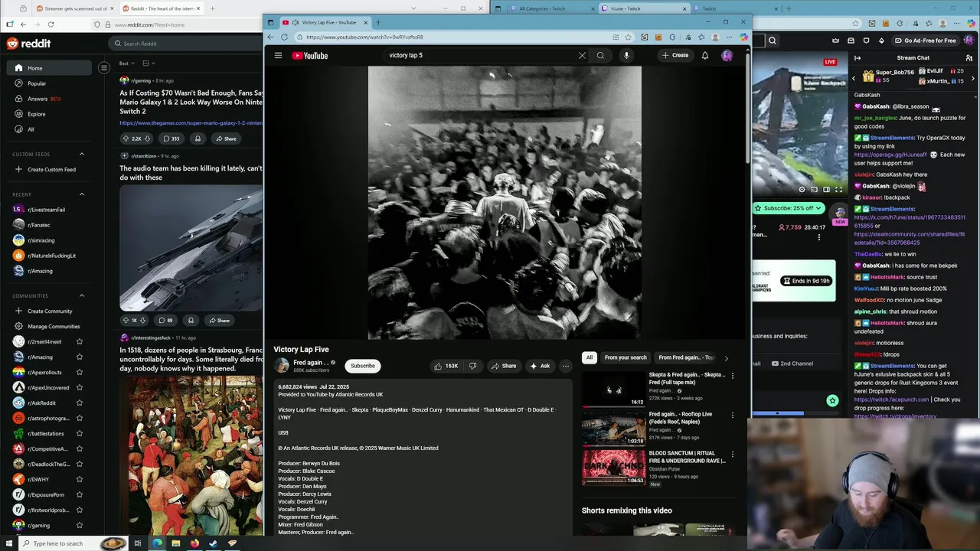The height and width of the screenshot is (551, 980).
Task: Dislike the Victory Lap Five video
Action: [473, 366]
